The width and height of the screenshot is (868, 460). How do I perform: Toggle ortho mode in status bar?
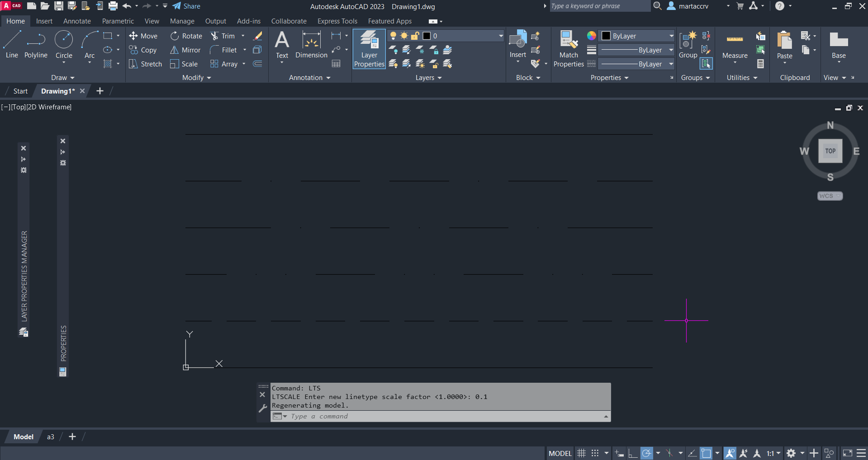point(633,453)
